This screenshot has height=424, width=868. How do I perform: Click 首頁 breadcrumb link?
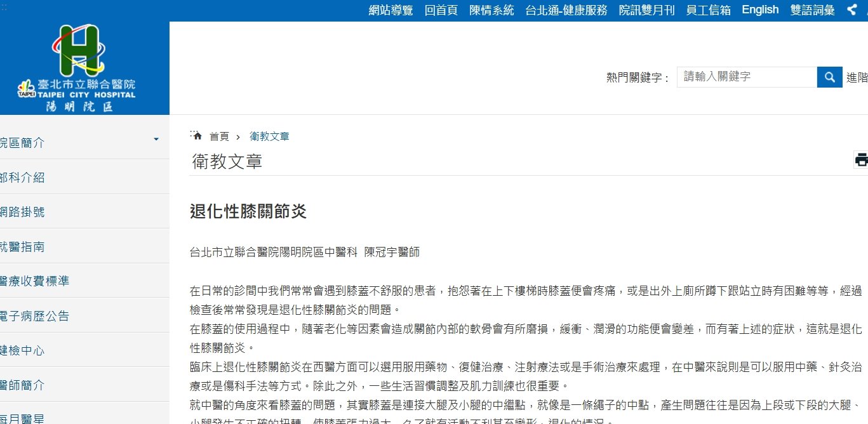pyautogui.click(x=220, y=136)
